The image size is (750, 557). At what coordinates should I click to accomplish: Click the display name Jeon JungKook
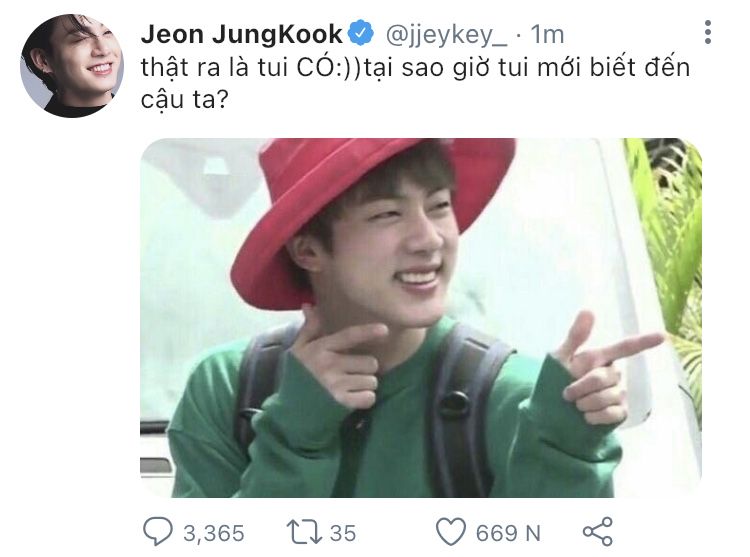click(242, 34)
